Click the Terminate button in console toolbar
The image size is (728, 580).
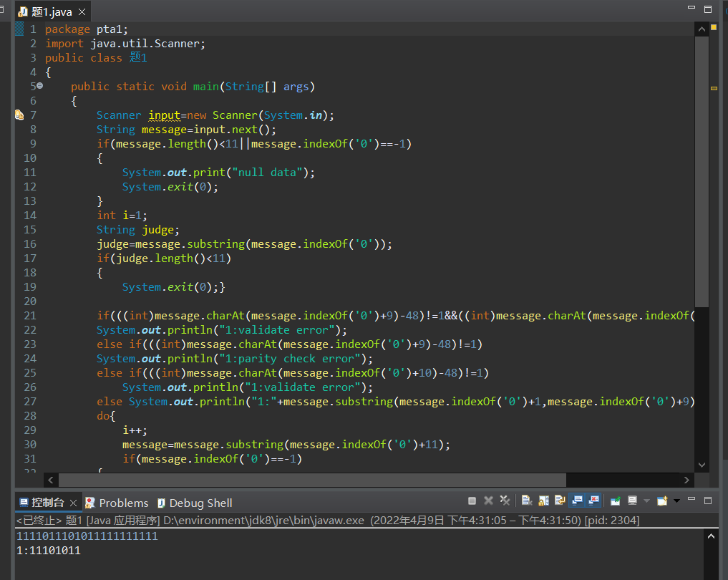472,501
